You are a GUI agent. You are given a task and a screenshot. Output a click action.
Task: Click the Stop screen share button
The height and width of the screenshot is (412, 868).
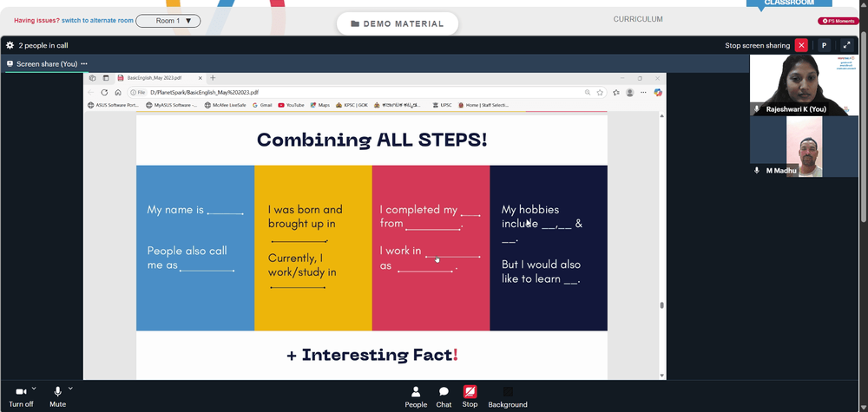pyautogui.click(x=470, y=397)
